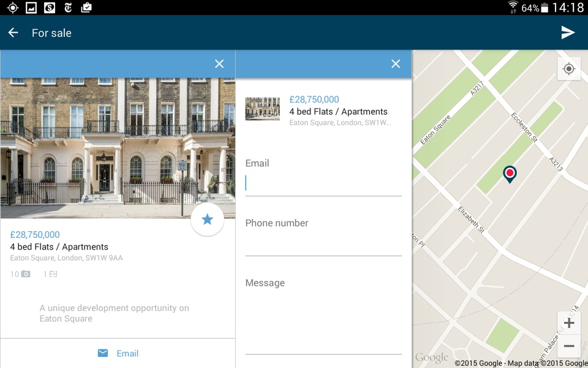Image resolution: width=588 pixels, height=368 pixels.
Task: Click the 'For sale' header title
Action: pyautogui.click(x=51, y=33)
